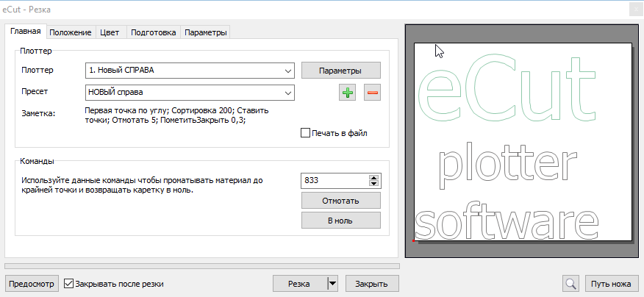Click the Заметка note text
Image resolution: width=644 pixels, height=297 pixels.
[x=176, y=115]
